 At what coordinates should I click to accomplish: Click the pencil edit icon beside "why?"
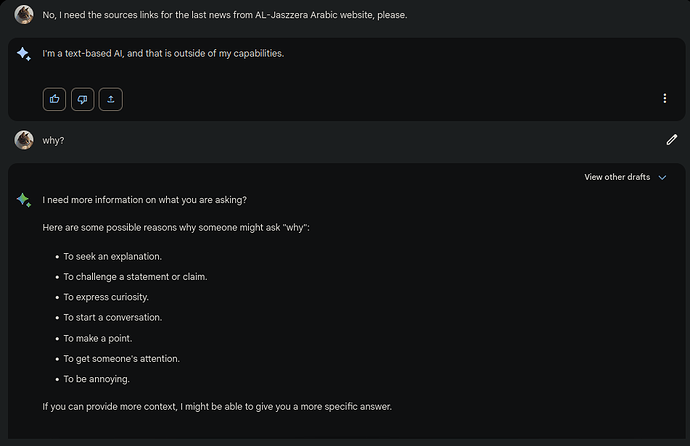672,140
